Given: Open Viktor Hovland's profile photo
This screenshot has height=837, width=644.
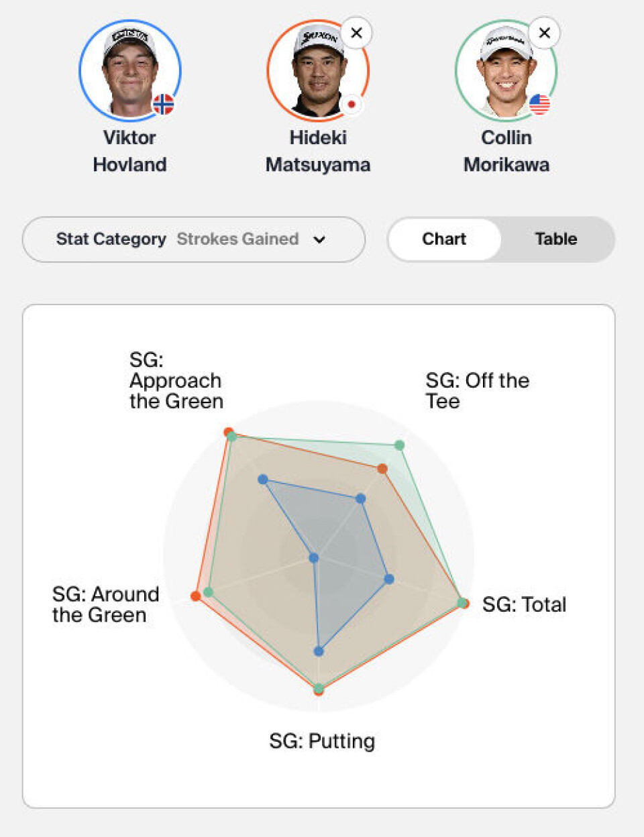Looking at the screenshot, I should (x=130, y=70).
